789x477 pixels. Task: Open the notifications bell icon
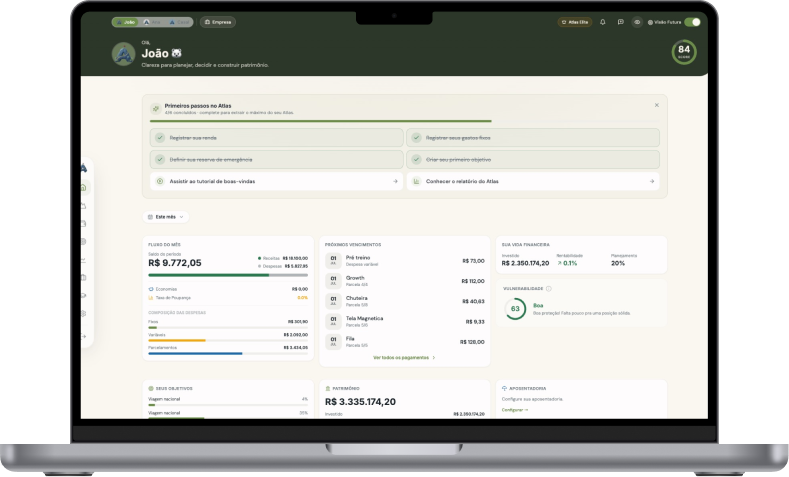602,22
